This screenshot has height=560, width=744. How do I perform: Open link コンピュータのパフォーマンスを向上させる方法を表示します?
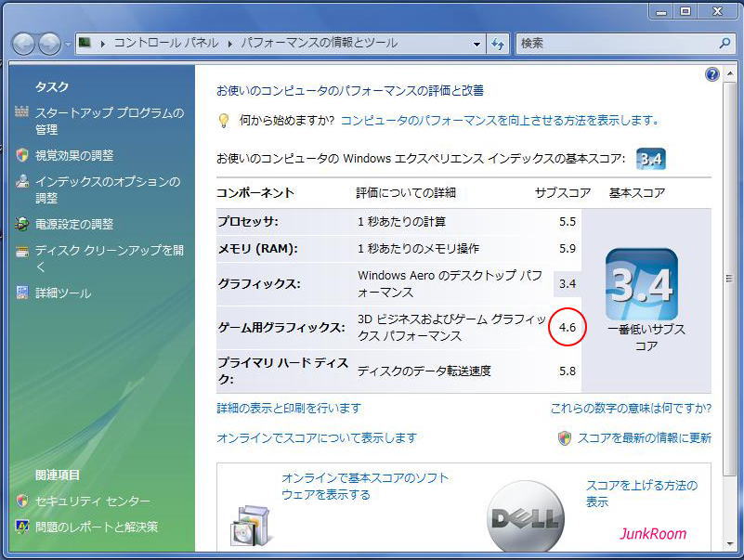(x=500, y=121)
